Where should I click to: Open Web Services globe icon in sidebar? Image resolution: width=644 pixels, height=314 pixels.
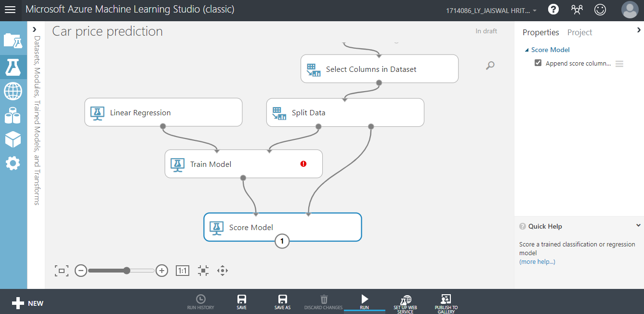tap(13, 91)
